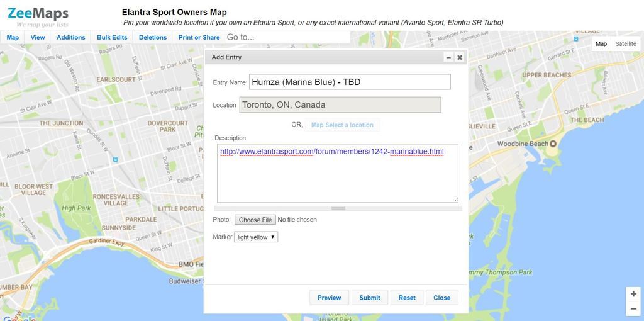
Task: Click the ZeeMaps logo
Action: 38,16
